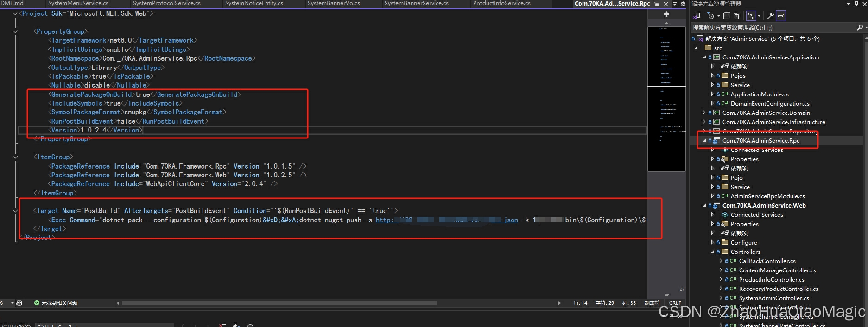
Task: Go to SystemBannerService.cs tab
Action: tap(416, 3)
